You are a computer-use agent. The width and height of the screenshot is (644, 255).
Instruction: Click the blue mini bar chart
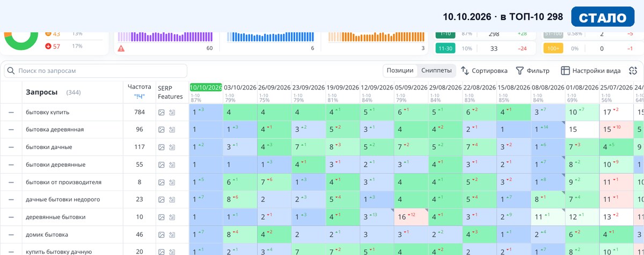coord(270,36)
